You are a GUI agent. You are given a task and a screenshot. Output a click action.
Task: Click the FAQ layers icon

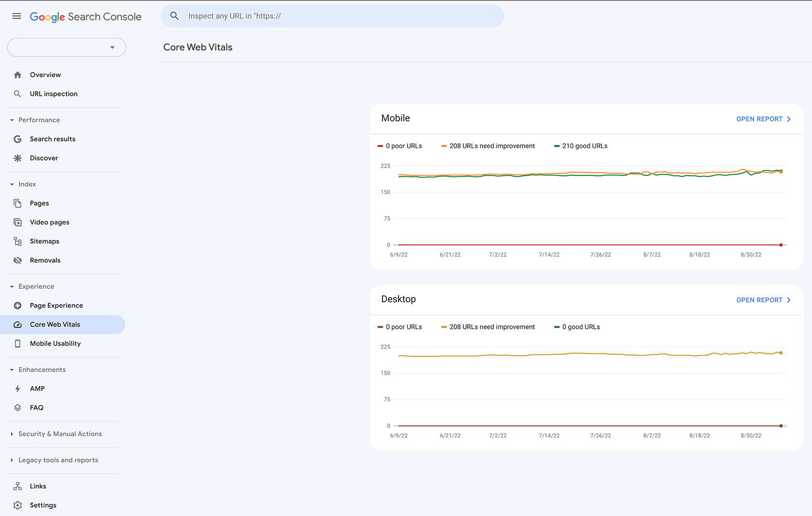pos(17,408)
